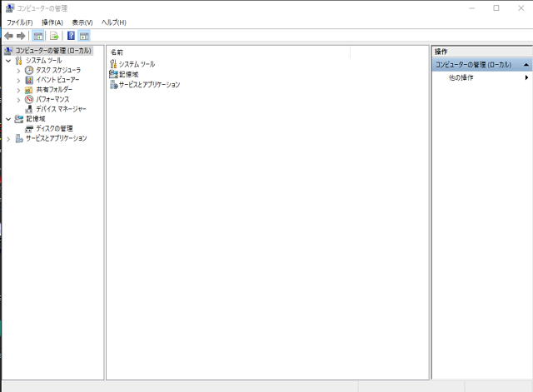
Task: Click the 操作 pane title
Action: 441,52
